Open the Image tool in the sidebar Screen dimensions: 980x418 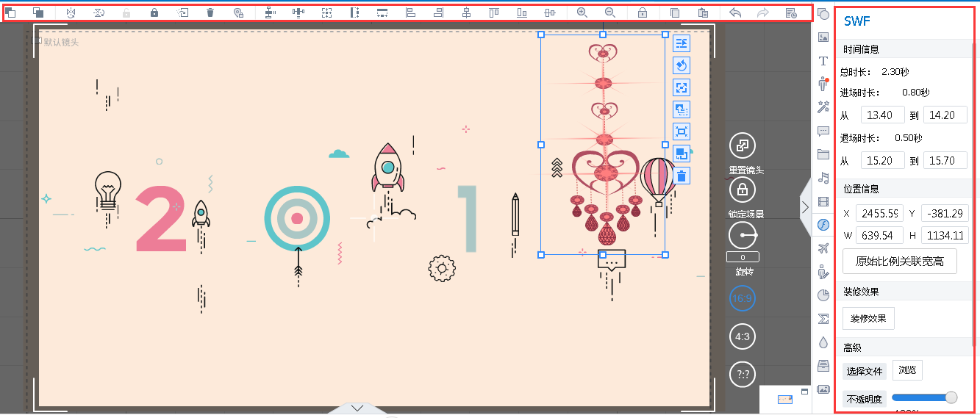pyautogui.click(x=823, y=37)
